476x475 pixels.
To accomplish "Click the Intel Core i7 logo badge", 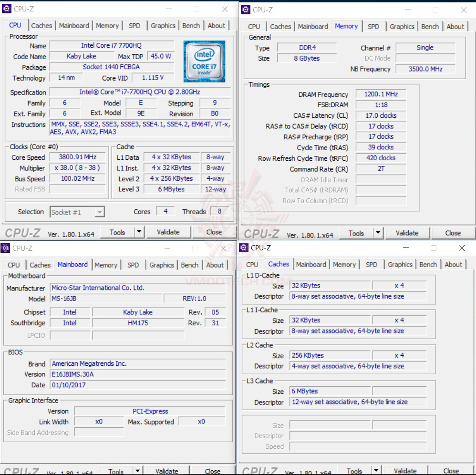I will 204,62.
